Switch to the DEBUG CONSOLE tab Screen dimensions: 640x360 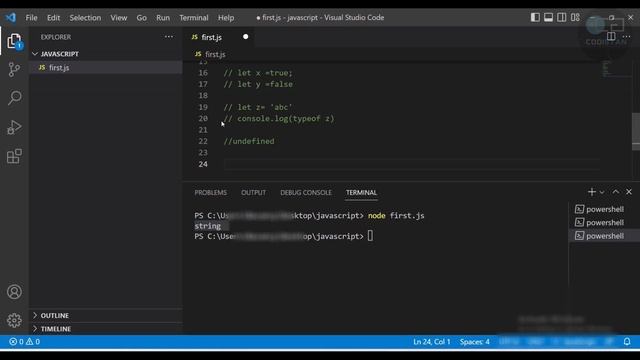click(306, 193)
